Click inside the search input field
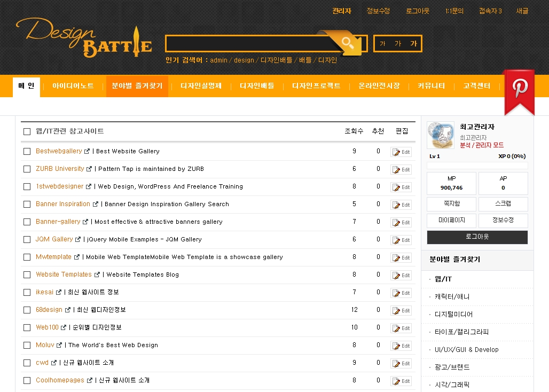Viewport: 549px width, 392px height. tap(246, 44)
